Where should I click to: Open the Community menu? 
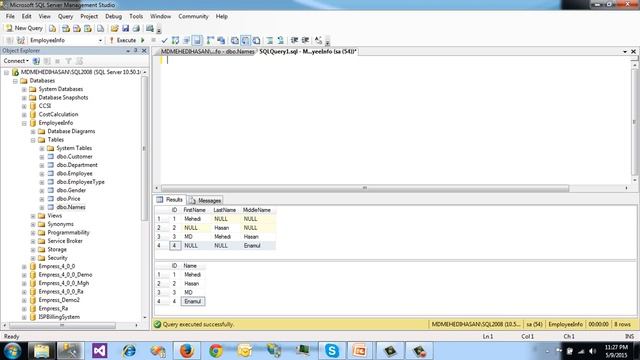click(193, 16)
